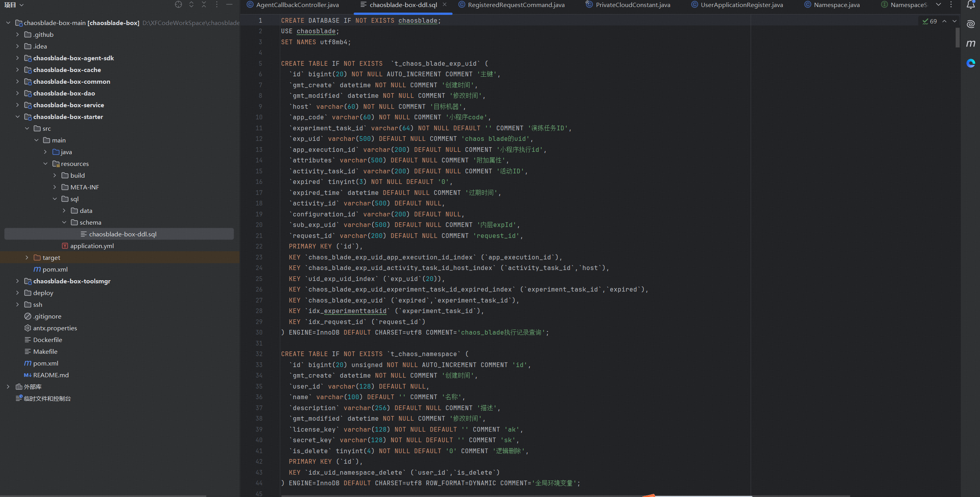Image resolution: width=980 pixels, height=497 pixels.
Task: Open editor tab options menu
Action: click(x=951, y=5)
